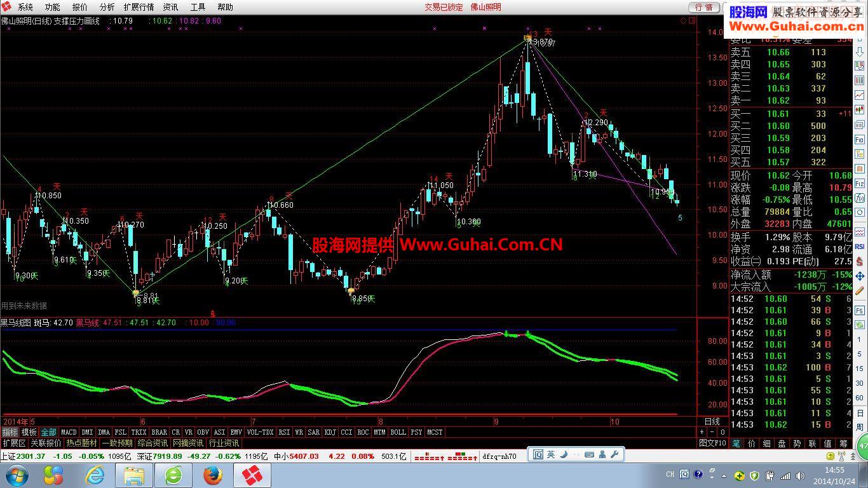Image resolution: width=868 pixels, height=488 pixels.
Task: Select the RSI indicator tab
Action: (x=284, y=432)
